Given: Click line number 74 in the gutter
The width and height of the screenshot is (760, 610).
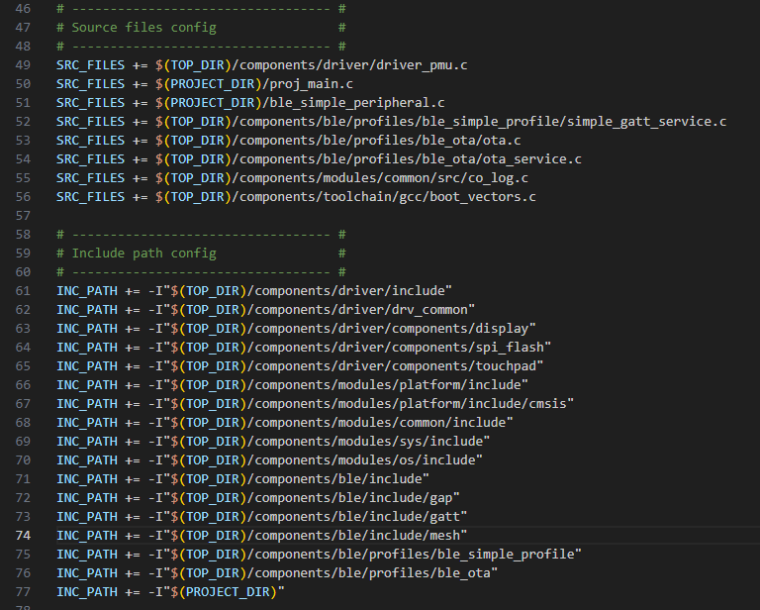Looking at the screenshot, I should coord(24,535).
